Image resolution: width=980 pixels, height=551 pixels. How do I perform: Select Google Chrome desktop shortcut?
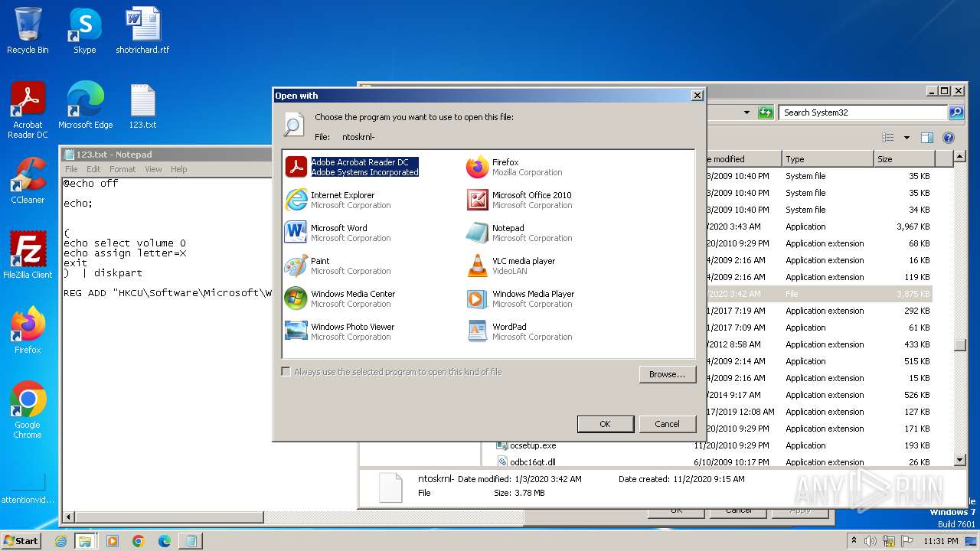click(x=28, y=410)
